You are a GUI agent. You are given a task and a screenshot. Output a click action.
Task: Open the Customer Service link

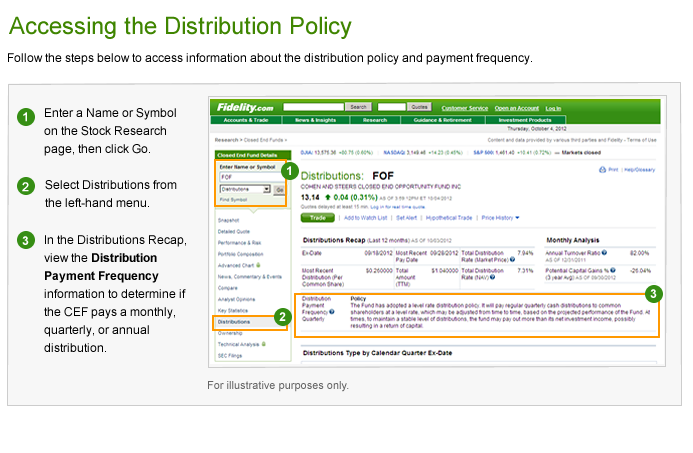pyautogui.click(x=464, y=108)
